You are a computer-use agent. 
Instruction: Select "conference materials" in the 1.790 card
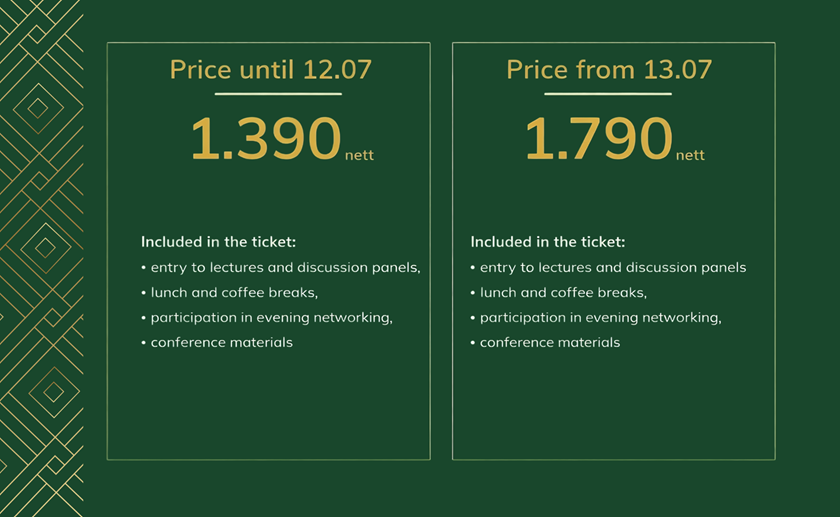coord(549,343)
